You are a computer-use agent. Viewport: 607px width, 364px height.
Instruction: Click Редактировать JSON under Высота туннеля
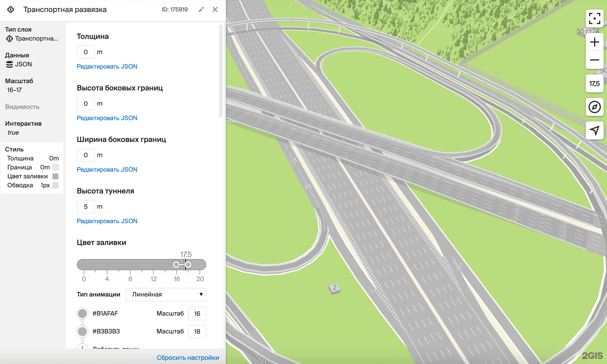pyautogui.click(x=107, y=221)
